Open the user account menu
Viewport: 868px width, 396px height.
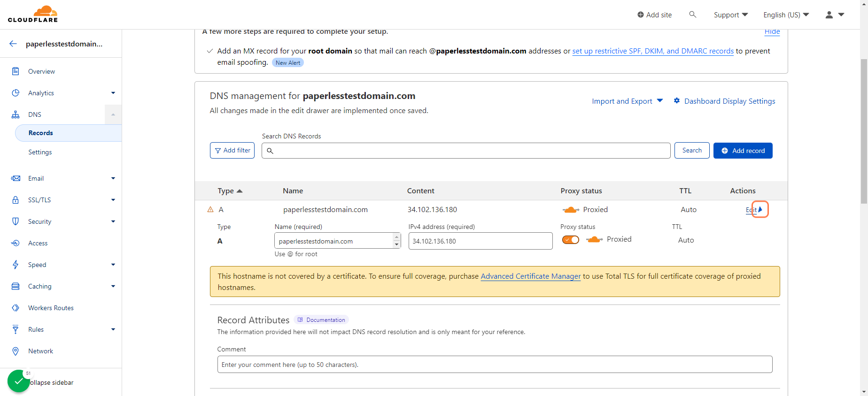[835, 15]
